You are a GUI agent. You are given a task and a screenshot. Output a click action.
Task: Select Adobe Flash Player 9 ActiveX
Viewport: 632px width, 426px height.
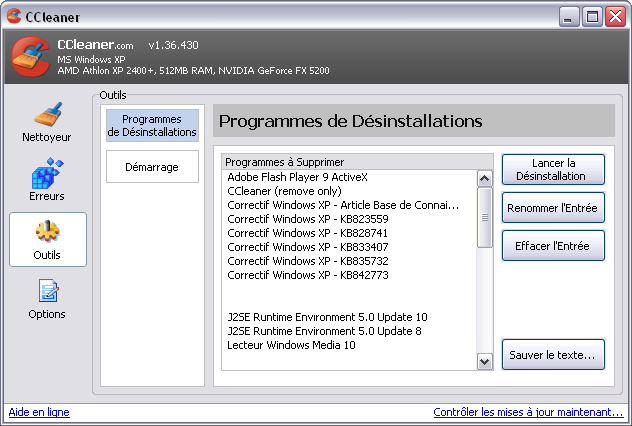point(297,177)
